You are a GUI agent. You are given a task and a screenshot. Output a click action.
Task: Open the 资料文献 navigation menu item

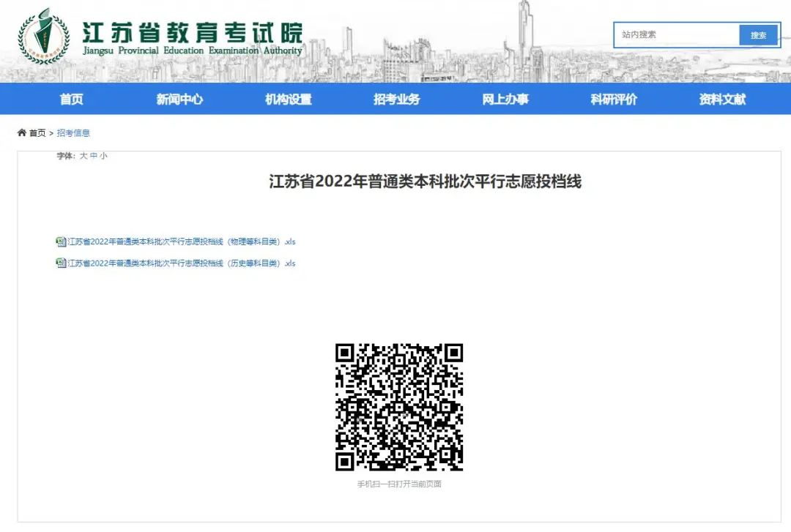722,100
